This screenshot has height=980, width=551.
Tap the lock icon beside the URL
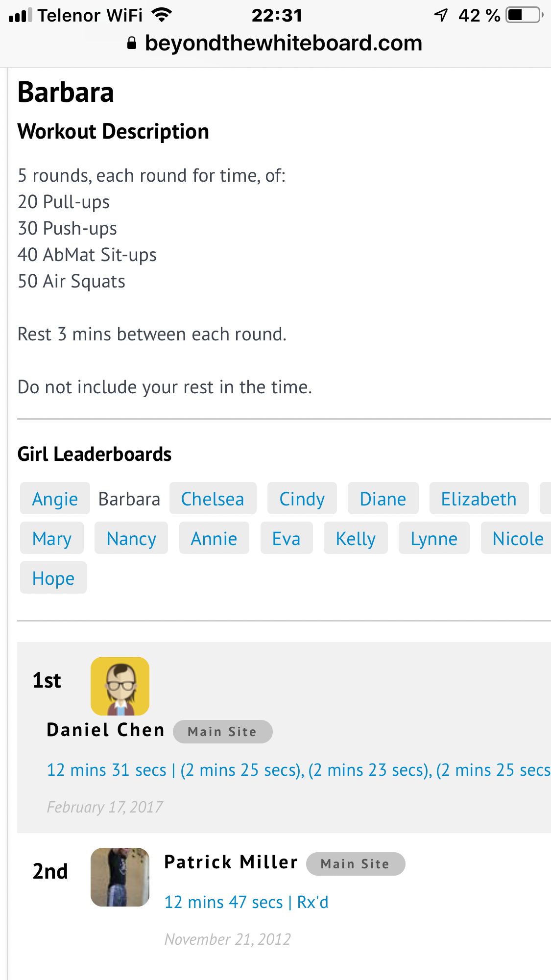(131, 44)
